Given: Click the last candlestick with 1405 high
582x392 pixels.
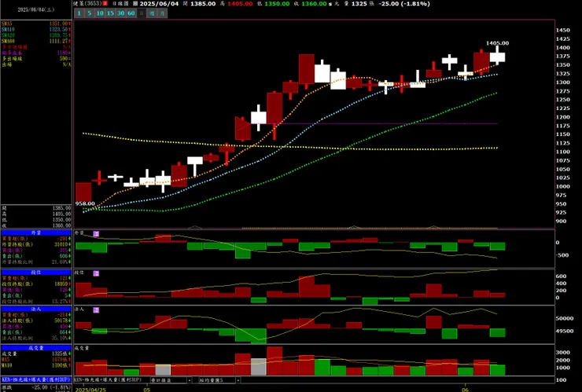Looking at the screenshot, I should [x=497, y=57].
